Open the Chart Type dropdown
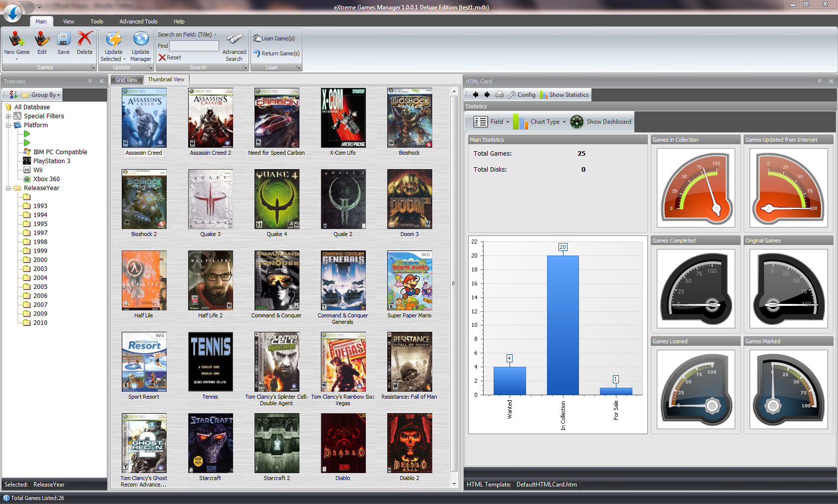 [x=540, y=122]
